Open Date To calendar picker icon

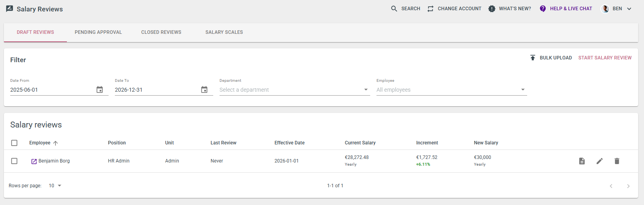(x=205, y=90)
